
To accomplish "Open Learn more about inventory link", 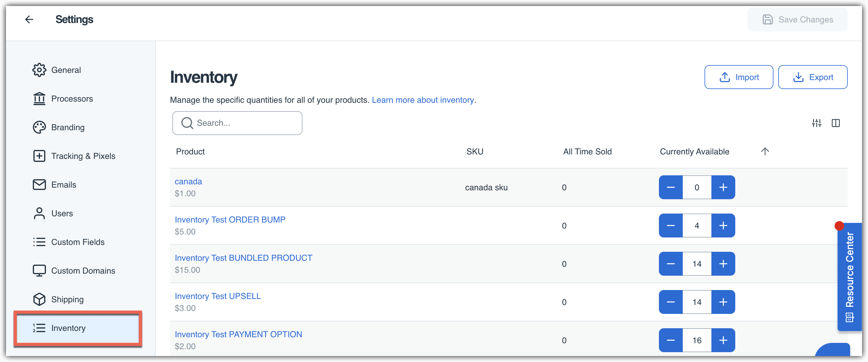I will coord(423,100).
